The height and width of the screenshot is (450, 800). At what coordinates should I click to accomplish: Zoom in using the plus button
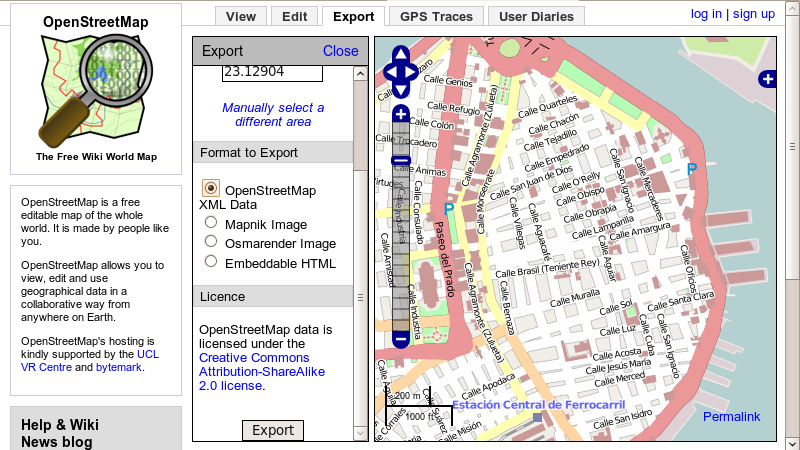401,113
